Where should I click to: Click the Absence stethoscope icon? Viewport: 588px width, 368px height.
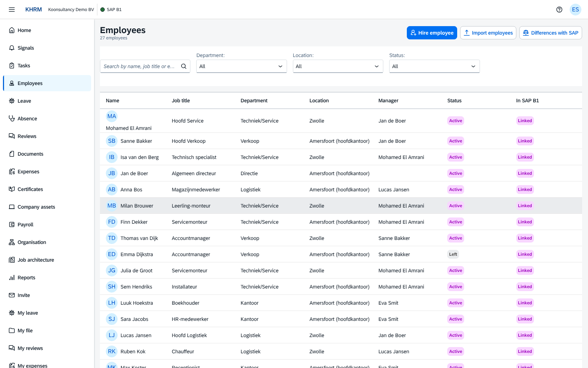[12, 118]
